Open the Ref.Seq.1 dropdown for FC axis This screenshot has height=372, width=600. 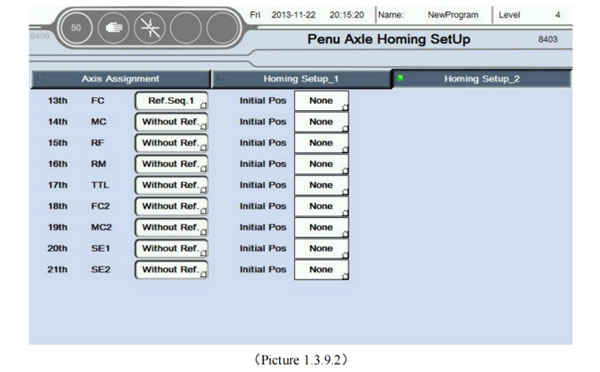[x=171, y=101]
